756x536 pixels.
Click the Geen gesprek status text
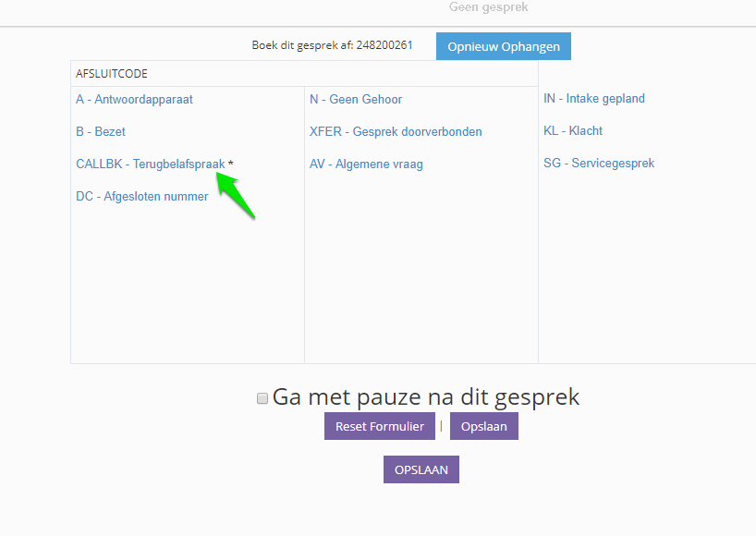click(488, 7)
